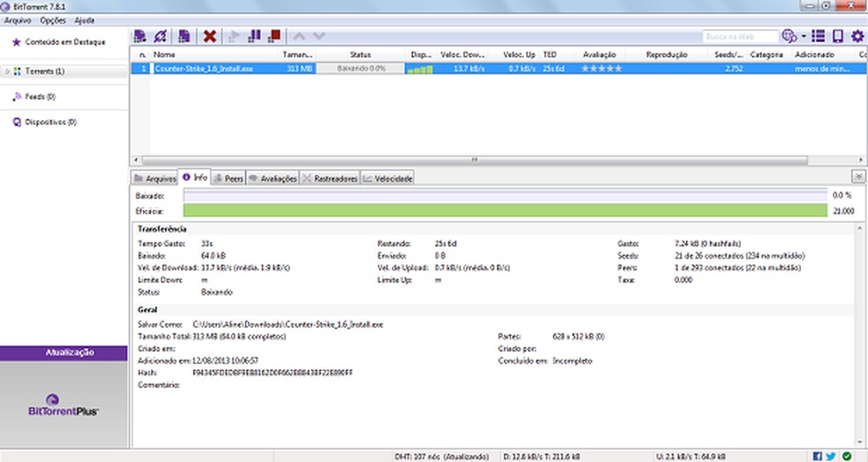Click the Add Torrent toolbar icon
This screenshot has height=462, width=868.
140,36
